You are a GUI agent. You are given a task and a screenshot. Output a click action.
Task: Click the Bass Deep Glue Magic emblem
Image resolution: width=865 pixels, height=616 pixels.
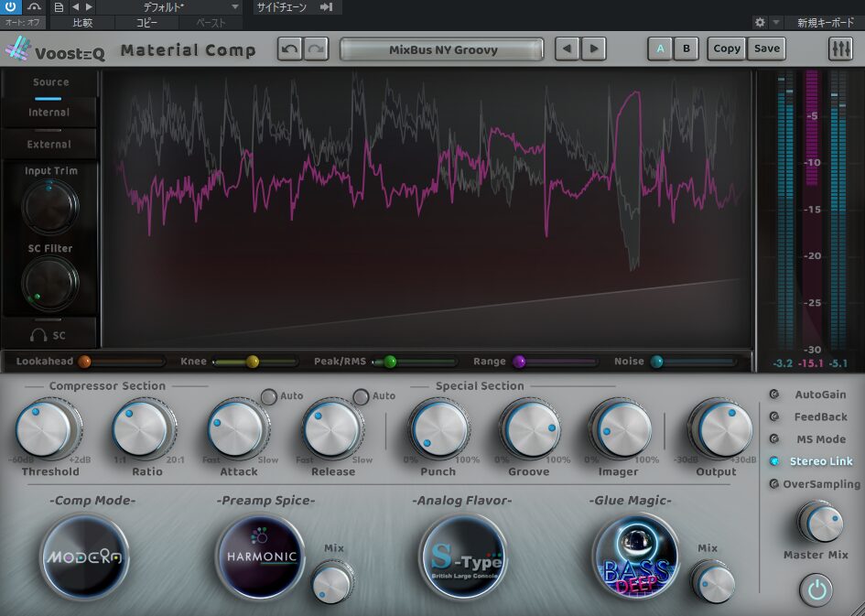(x=636, y=557)
